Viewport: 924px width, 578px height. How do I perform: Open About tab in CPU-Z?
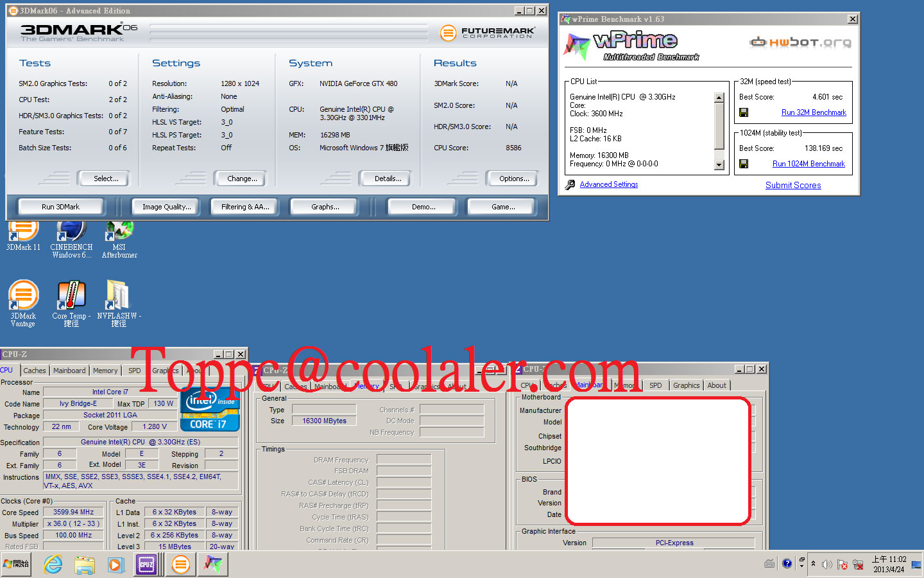pos(717,385)
